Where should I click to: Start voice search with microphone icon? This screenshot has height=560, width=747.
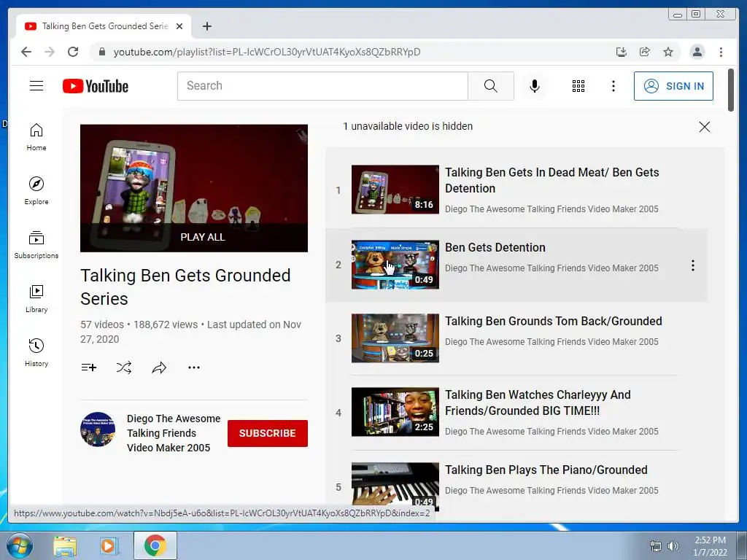535,86
